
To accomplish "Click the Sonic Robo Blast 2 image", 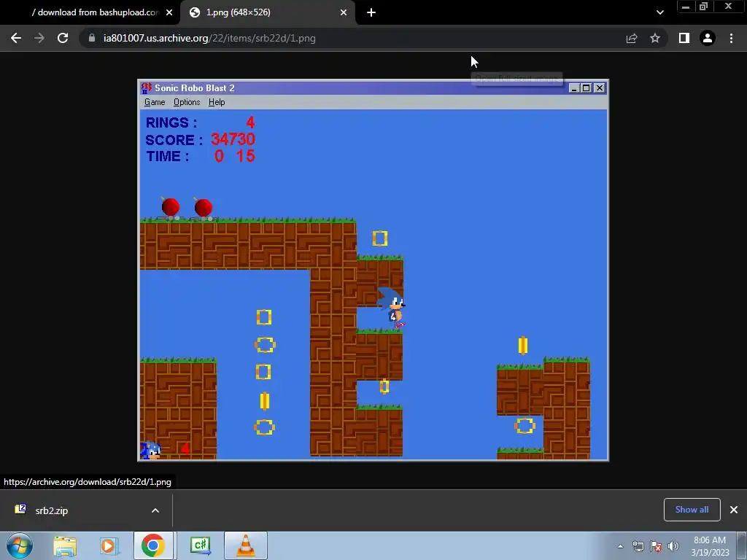I will (373, 270).
